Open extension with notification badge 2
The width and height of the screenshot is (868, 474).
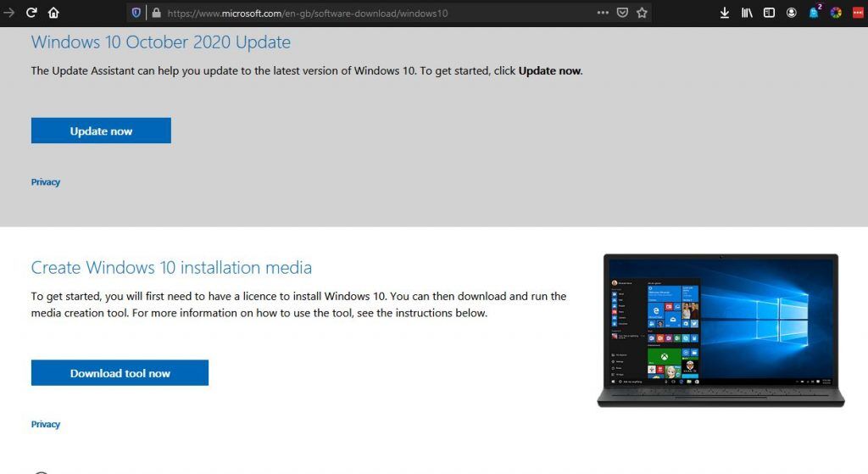pos(815,12)
